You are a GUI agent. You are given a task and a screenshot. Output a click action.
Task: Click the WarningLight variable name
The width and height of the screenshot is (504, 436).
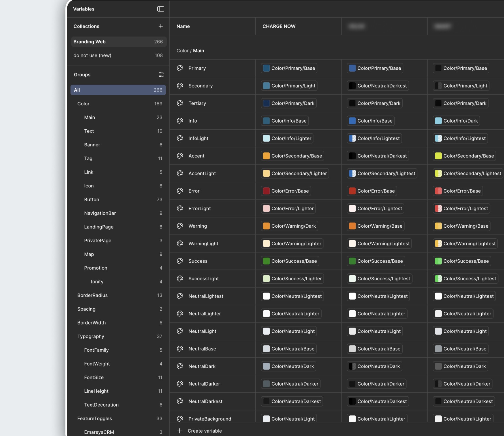point(203,244)
